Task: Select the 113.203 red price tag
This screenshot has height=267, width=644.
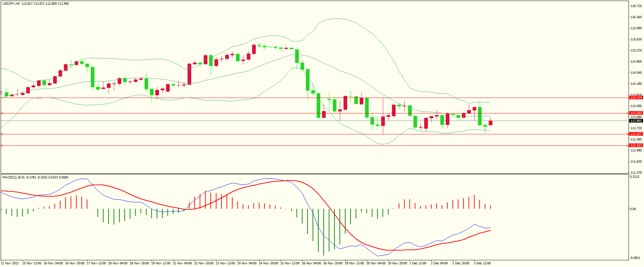Action: tap(636, 113)
